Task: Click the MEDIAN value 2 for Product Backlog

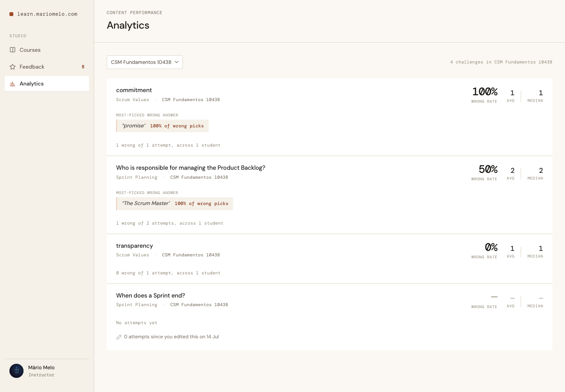Action: 541,171
